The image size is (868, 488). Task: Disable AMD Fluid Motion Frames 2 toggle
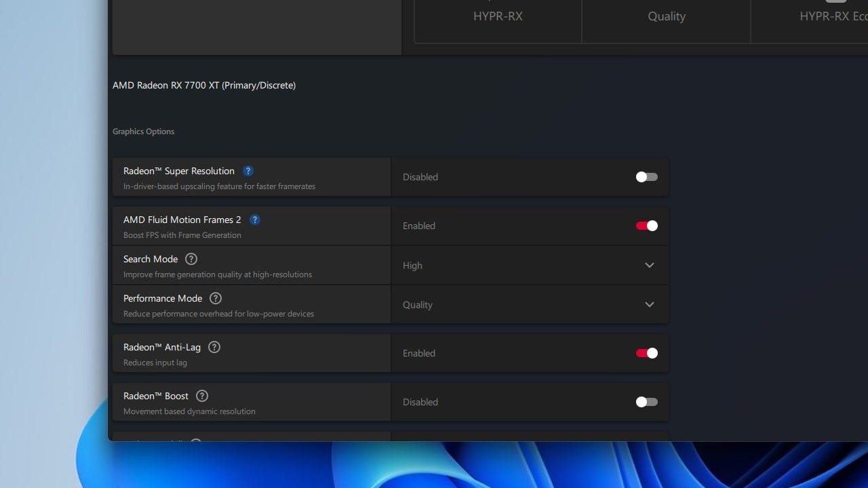pyautogui.click(x=646, y=226)
